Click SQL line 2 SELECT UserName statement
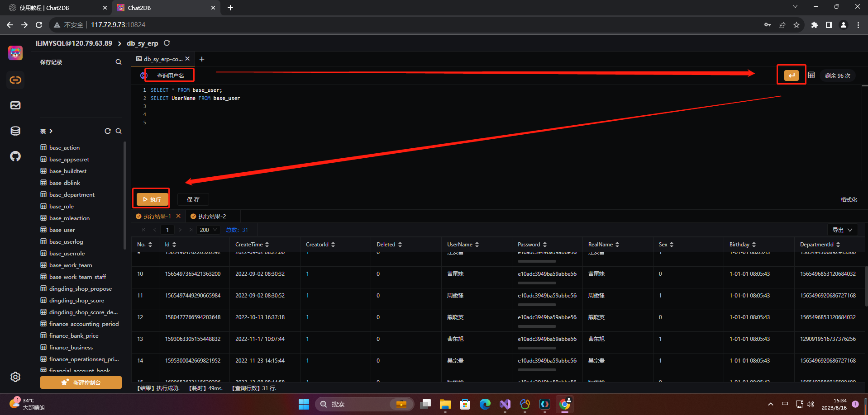868x415 pixels. (196, 98)
